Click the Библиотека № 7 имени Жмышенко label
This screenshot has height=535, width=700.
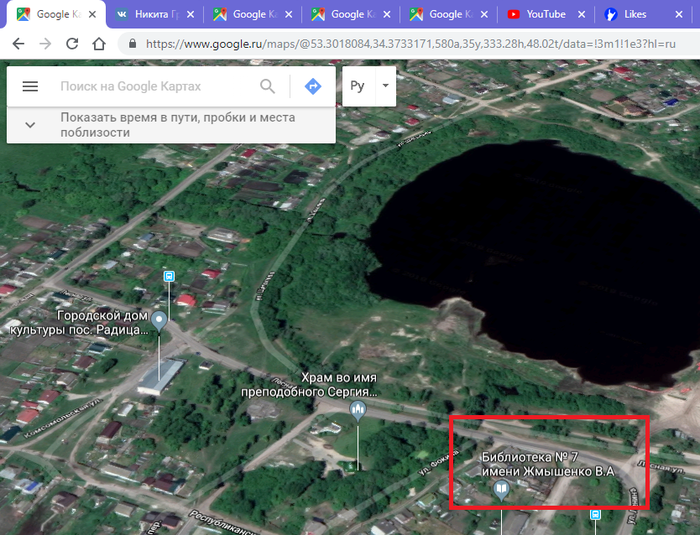tap(546, 463)
